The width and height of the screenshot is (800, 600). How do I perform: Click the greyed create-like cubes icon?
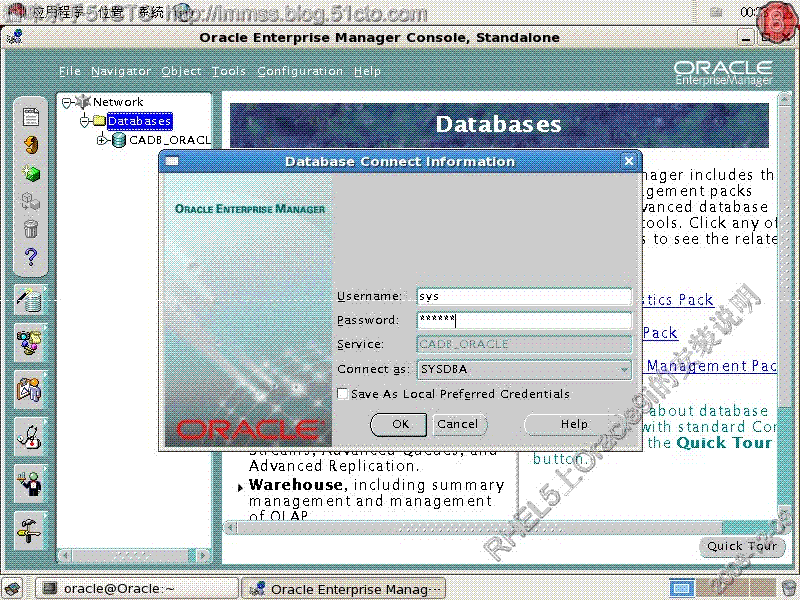[31, 201]
